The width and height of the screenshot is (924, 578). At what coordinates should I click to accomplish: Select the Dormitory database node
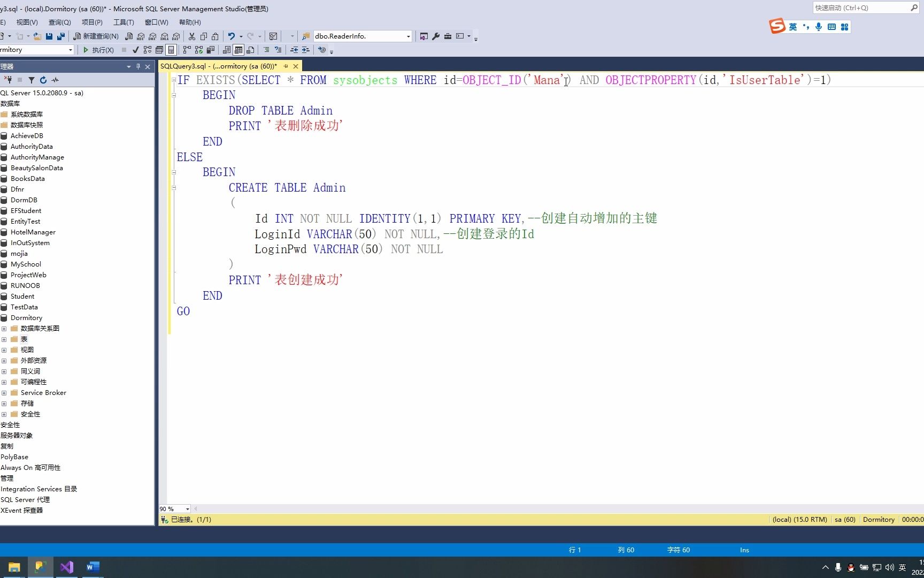coord(26,317)
